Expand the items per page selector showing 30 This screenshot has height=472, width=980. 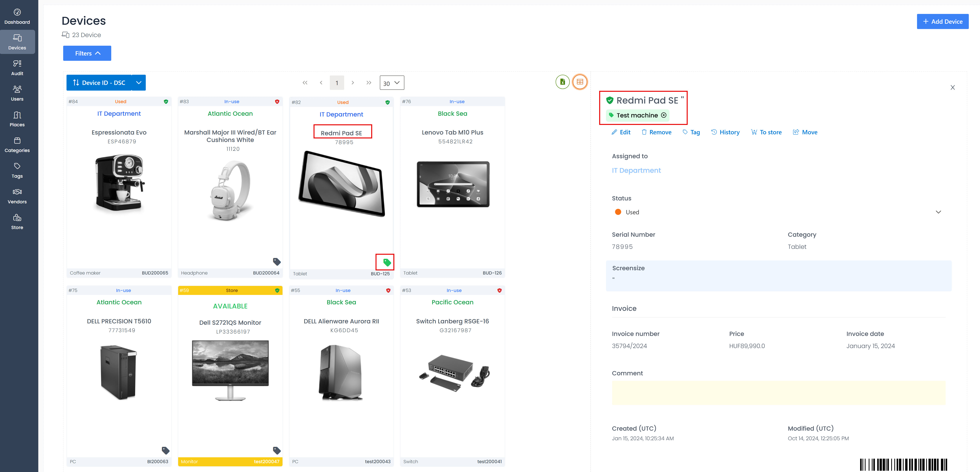pyautogui.click(x=392, y=82)
